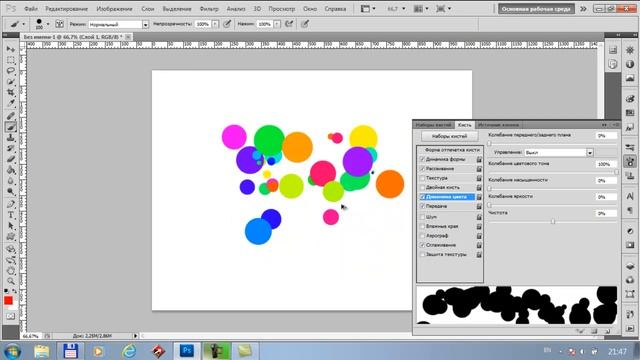Open the zoom level dropdown in application bar
640x360 pixels.
(404, 9)
